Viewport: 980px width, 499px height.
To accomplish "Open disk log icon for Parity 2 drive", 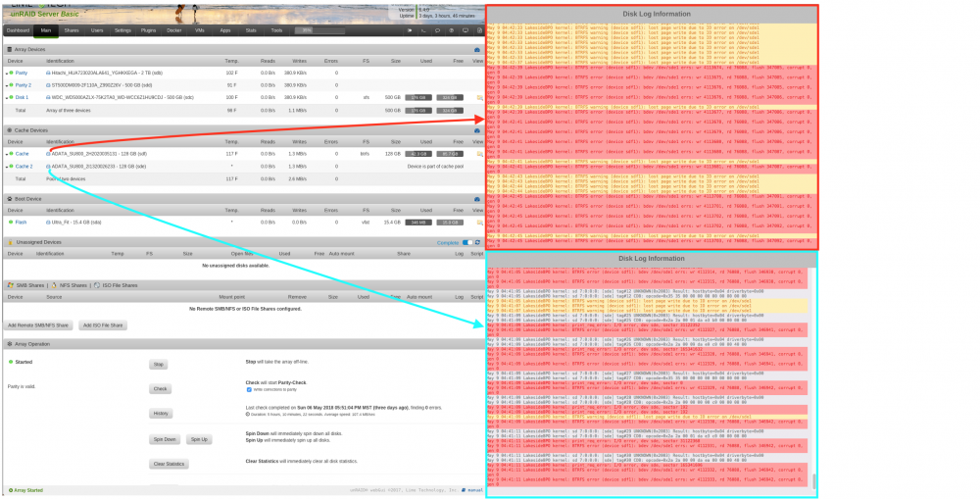I will (x=48, y=85).
